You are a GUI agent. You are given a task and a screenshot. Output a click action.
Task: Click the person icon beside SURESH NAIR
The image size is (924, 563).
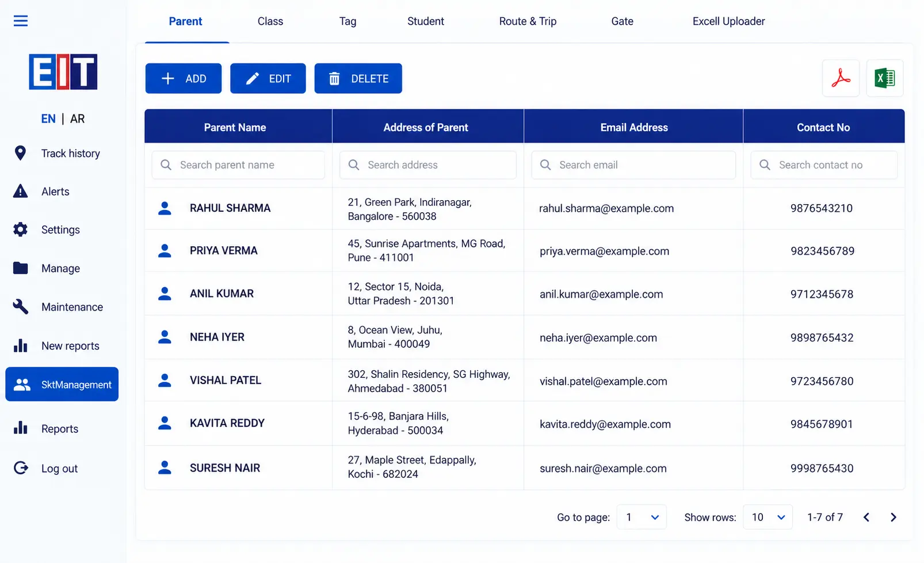[x=165, y=468]
